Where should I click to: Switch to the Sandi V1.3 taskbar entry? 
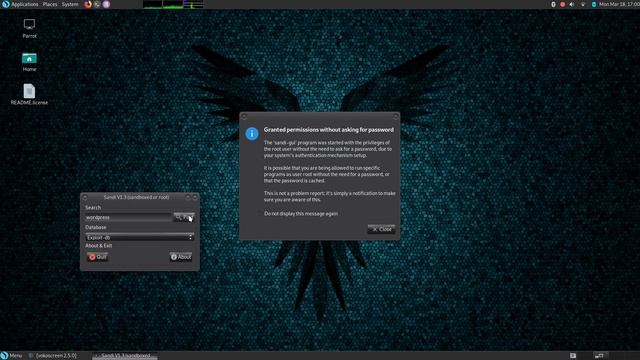[124, 356]
